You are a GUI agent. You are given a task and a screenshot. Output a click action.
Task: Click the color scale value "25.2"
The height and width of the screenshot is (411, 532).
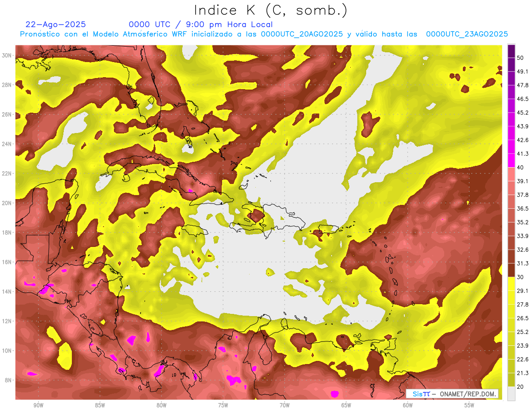click(x=523, y=332)
